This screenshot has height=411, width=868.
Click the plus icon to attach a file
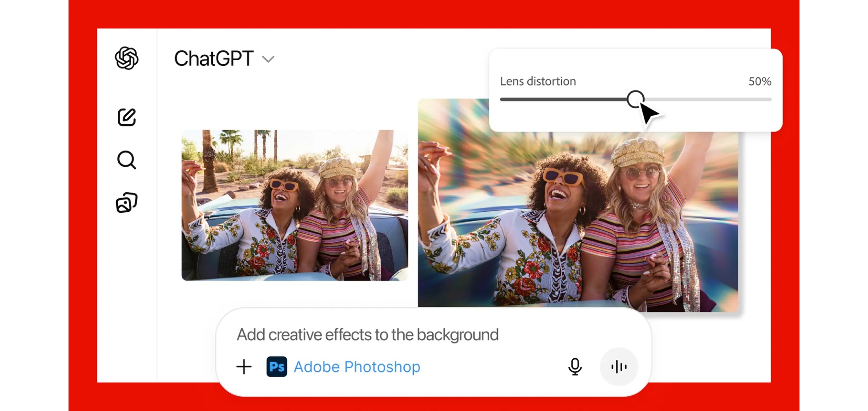(244, 366)
